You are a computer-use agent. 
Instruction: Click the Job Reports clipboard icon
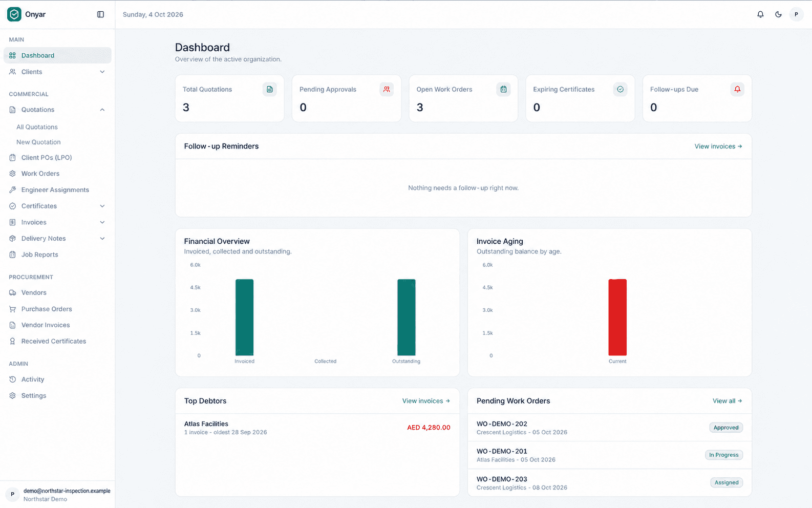[x=13, y=255]
